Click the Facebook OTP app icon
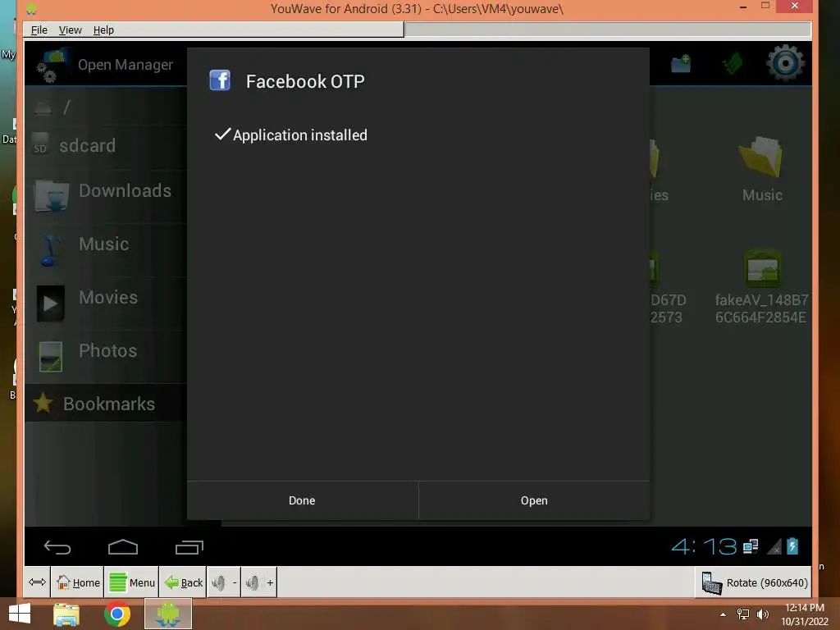 [220, 80]
